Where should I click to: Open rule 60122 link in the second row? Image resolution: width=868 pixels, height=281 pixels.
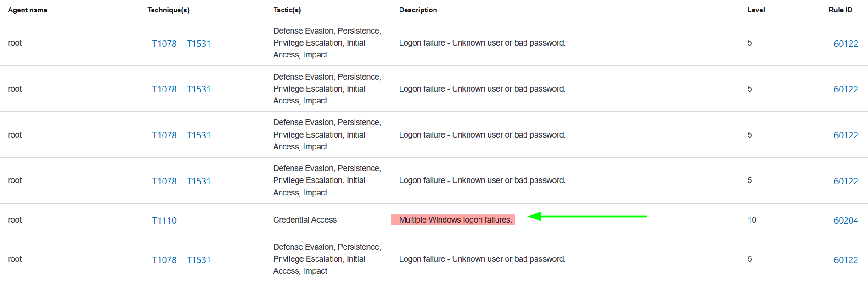pos(845,89)
